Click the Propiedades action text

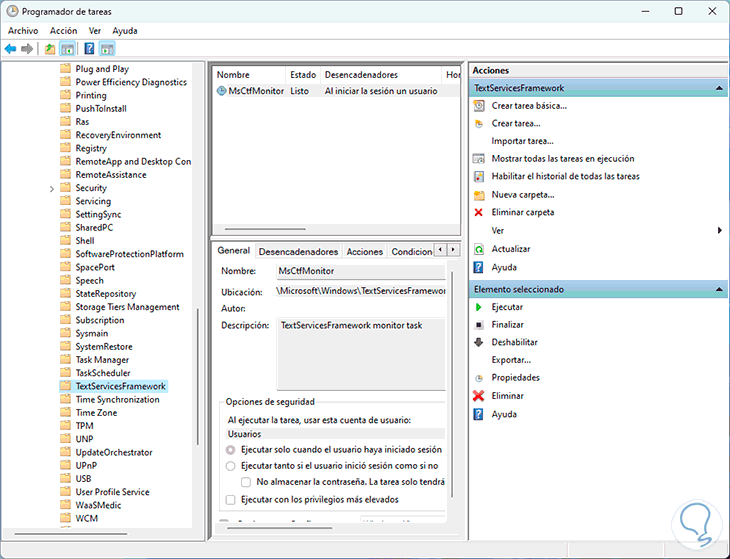click(515, 377)
